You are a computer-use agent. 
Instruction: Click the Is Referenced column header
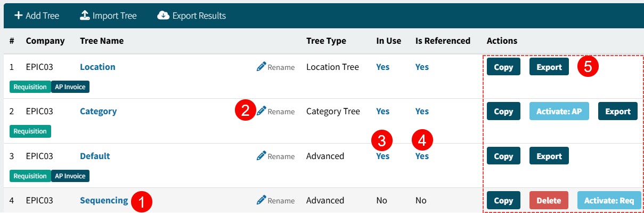[x=443, y=41]
